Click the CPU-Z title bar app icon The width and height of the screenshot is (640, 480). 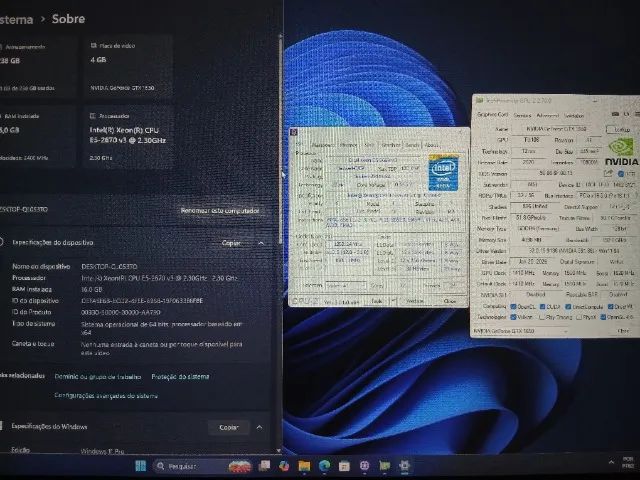[x=293, y=132]
